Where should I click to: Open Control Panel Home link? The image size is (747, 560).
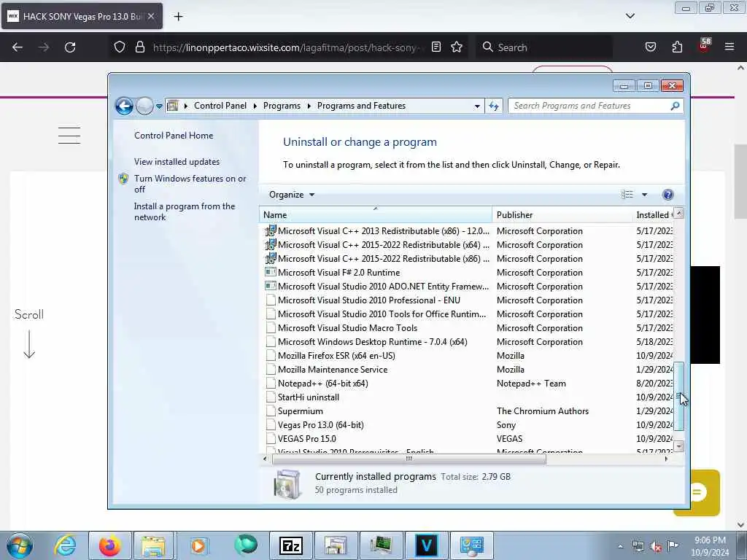pyautogui.click(x=174, y=135)
